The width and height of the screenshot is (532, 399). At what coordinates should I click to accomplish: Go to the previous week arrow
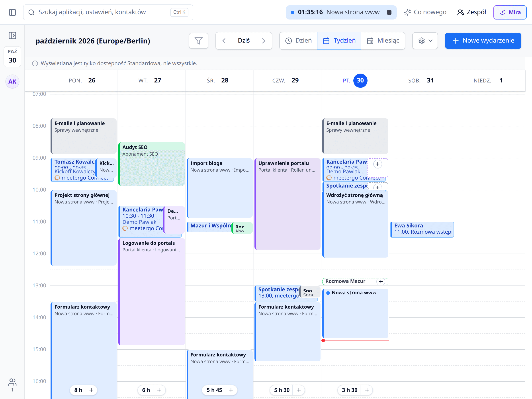pos(224,41)
